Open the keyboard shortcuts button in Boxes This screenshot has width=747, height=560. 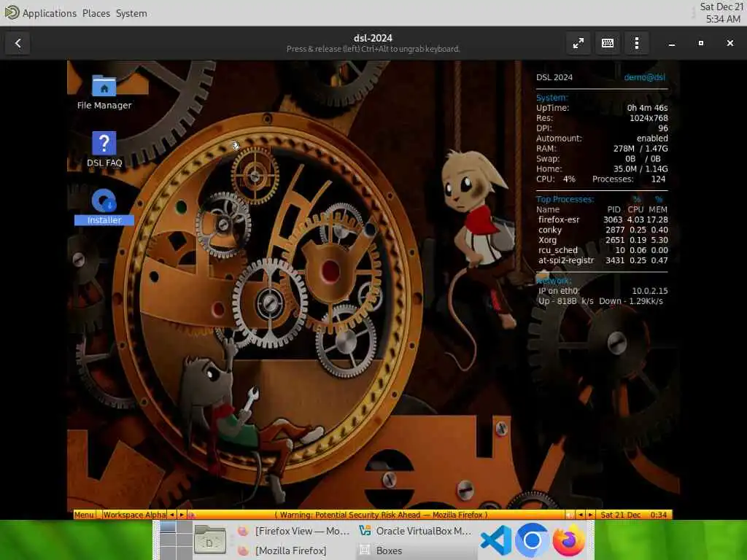[x=608, y=43]
